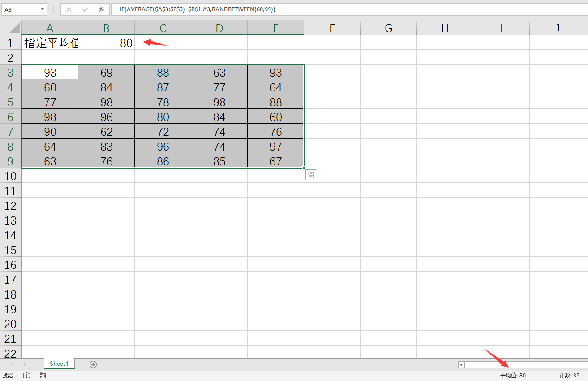This screenshot has width=588, height=381.
Task: Click cell D3 containing 63
Action: click(x=219, y=72)
